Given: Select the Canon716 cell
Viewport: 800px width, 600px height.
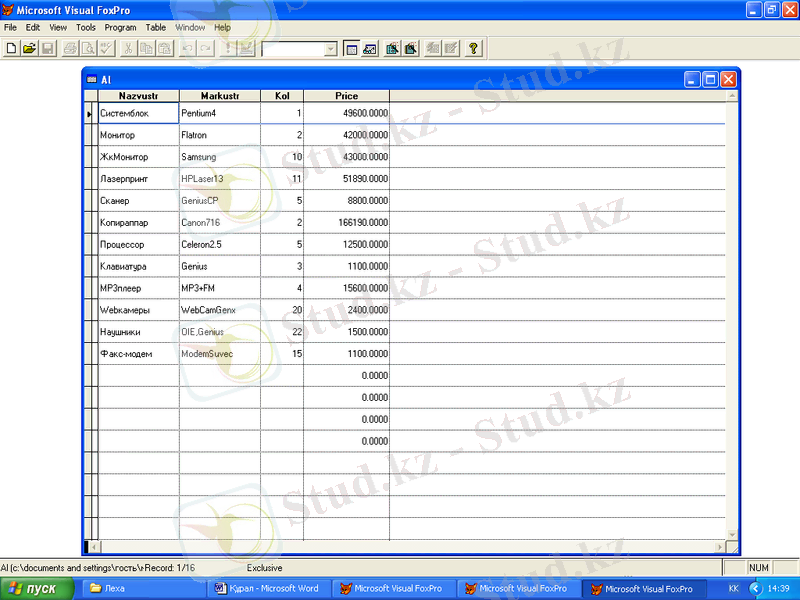Looking at the screenshot, I should 220,223.
